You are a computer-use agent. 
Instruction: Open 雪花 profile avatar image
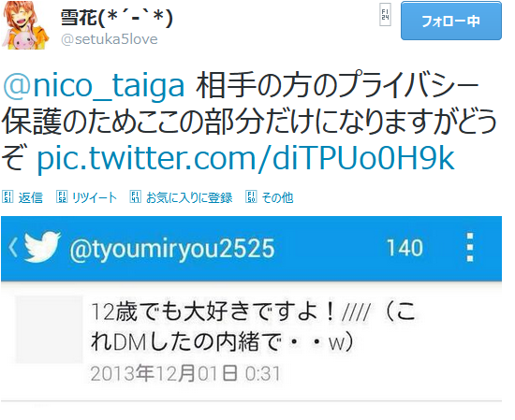(25, 25)
